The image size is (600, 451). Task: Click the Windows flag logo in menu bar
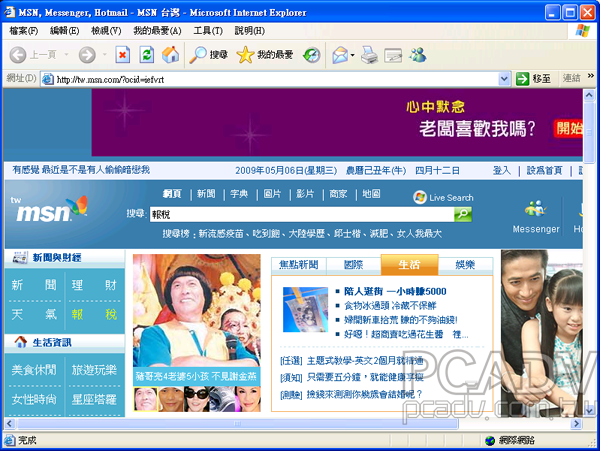(x=583, y=31)
